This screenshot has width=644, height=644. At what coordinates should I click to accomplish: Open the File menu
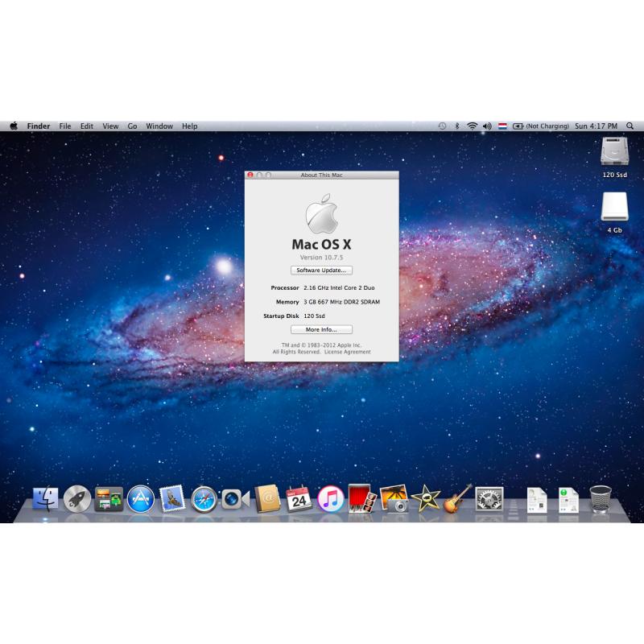65,126
